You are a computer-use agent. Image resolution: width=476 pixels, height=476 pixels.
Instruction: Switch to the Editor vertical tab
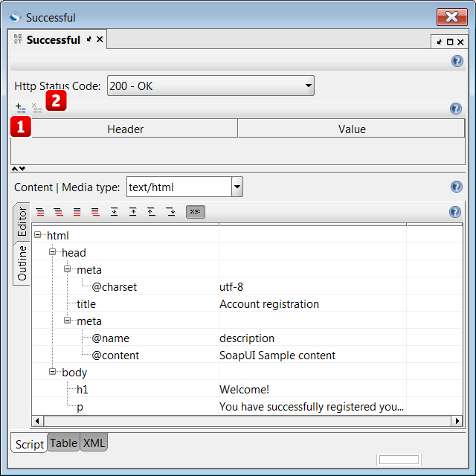(x=22, y=222)
